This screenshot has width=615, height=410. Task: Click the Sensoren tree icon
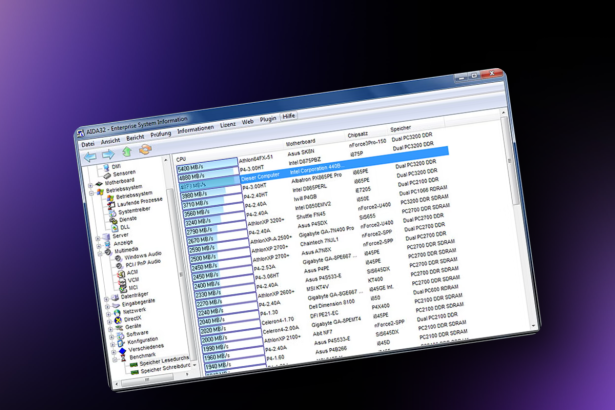107,175
